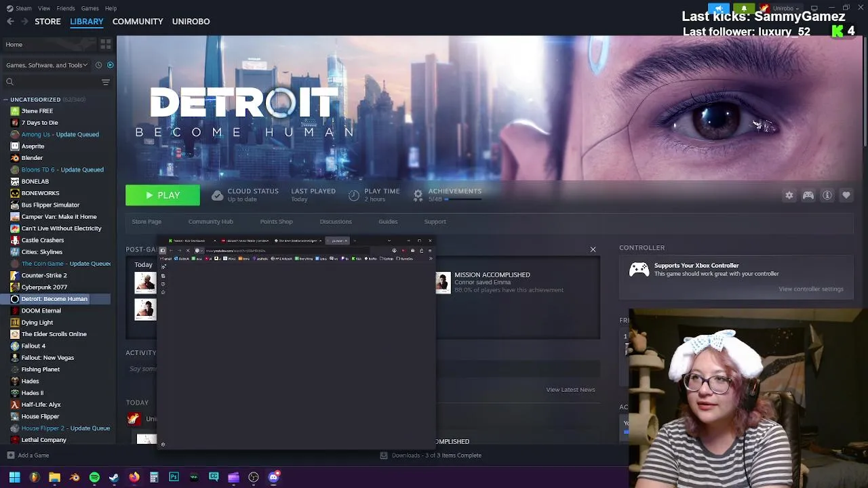Open the Discussions link
The image size is (868, 488).
click(x=336, y=222)
